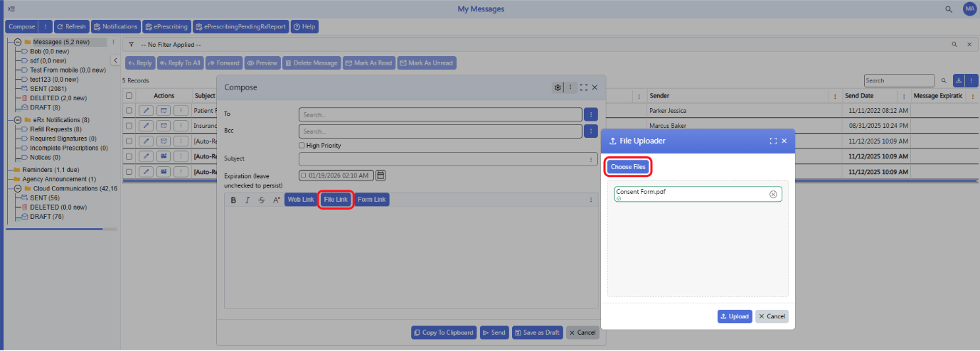Open font color option in Compose editor
Viewport: 980px width, 351px height.
click(276, 200)
